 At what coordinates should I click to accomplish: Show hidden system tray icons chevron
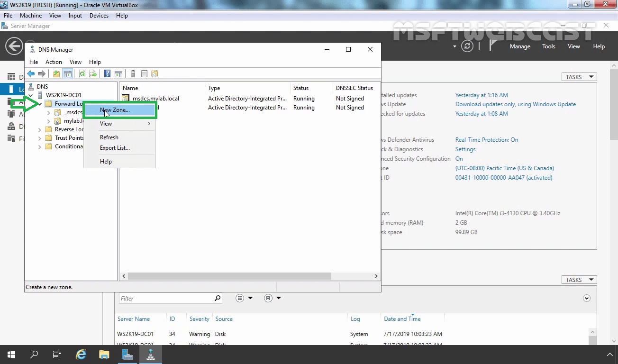pyautogui.click(x=610, y=355)
